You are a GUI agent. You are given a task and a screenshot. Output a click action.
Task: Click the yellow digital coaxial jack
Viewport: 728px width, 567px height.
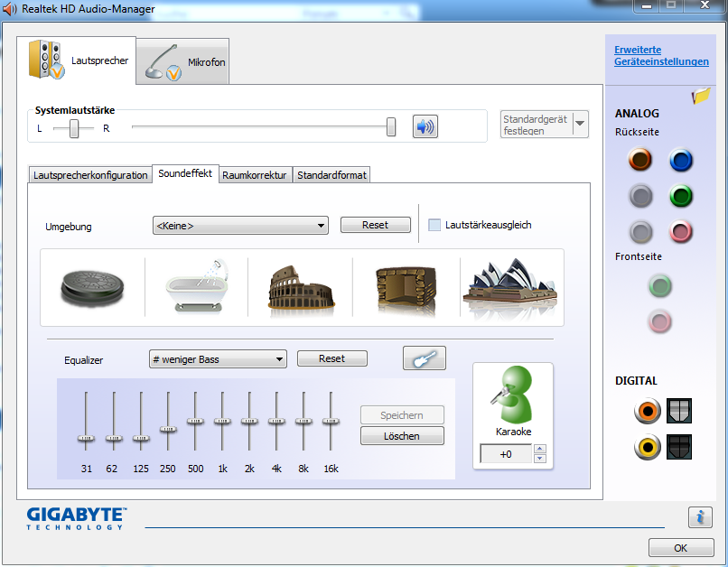(x=648, y=447)
